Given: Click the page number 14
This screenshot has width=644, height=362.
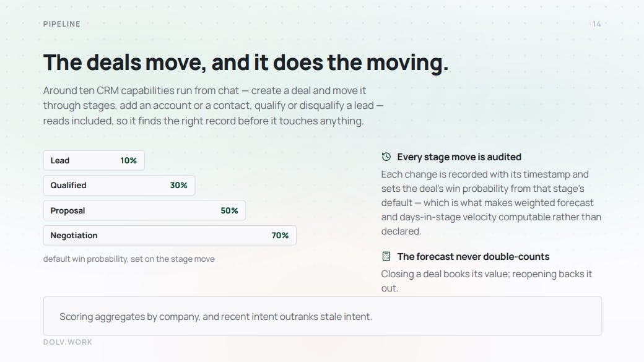Looking at the screenshot, I should [597, 24].
